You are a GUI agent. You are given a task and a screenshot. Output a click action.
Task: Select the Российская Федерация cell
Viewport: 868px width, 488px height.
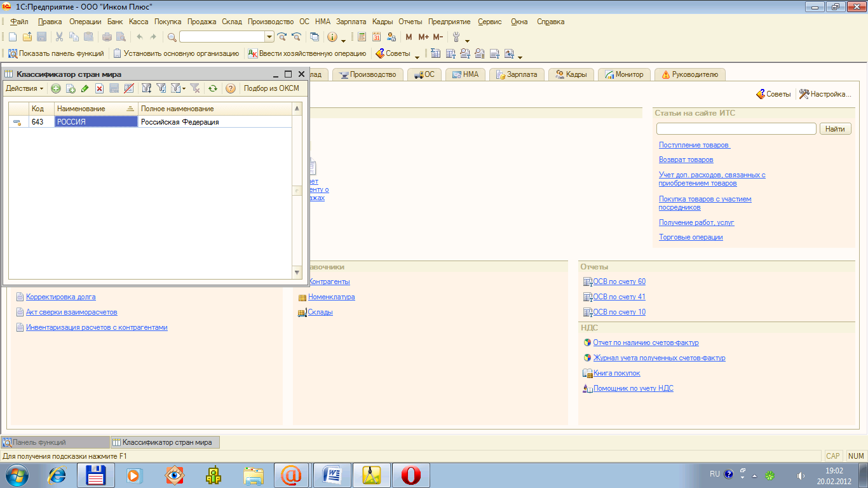(215, 121)
